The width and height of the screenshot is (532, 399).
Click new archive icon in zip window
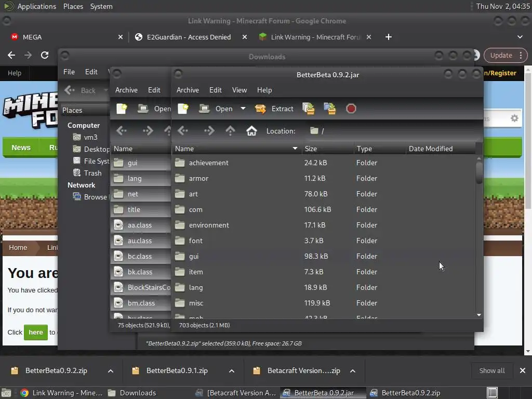pyautogui.click(x=122, y=109)
